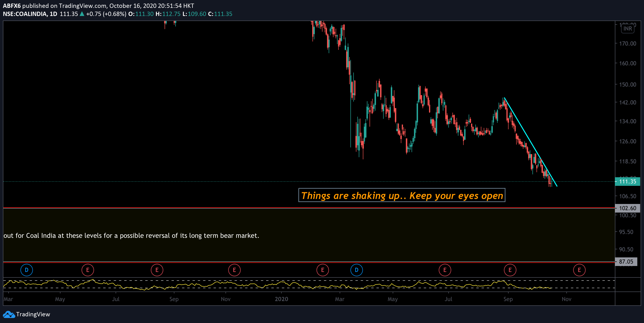This screenshot has height=323, width=644.
Task: Click the 126.00 price axis label
Action: [x=628, y=141]
